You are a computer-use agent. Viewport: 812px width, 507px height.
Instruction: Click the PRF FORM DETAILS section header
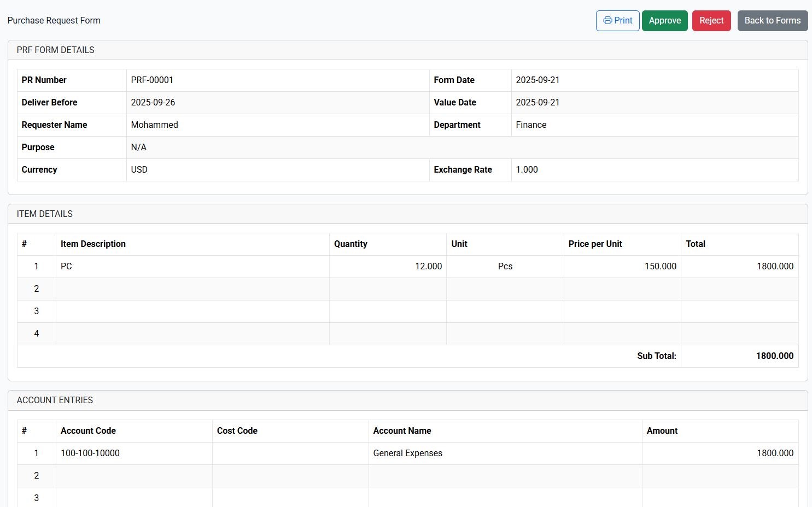(x=55, y=50)
